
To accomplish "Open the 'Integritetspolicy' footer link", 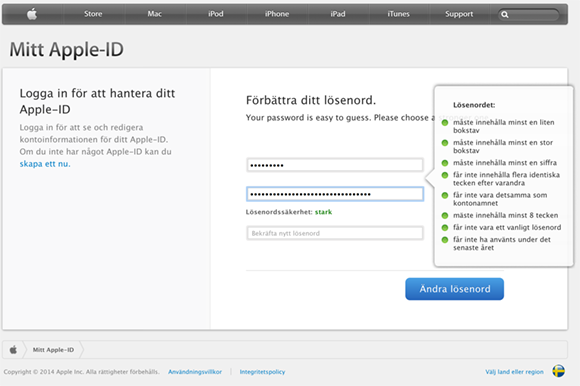I will point(262,372).
